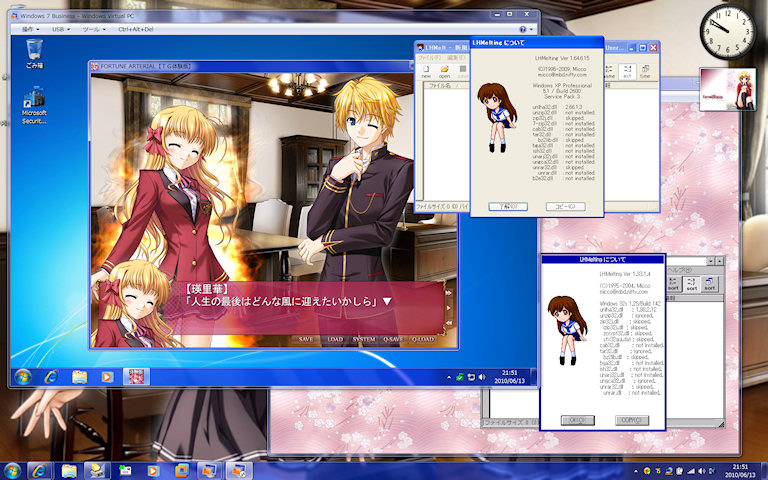Open the USB menu in Windows Virtual PC

pos(61,29)
